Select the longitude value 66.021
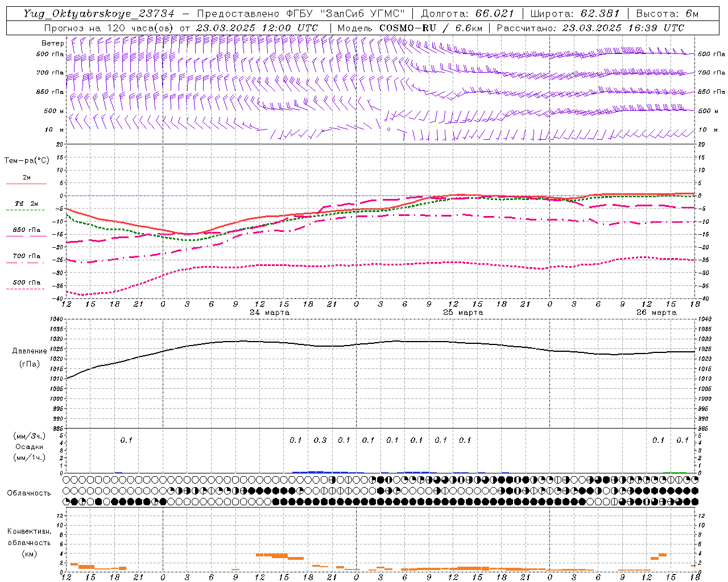Viewport: 728px width, 582px height. pyautogui.click(x=494, y=14)
